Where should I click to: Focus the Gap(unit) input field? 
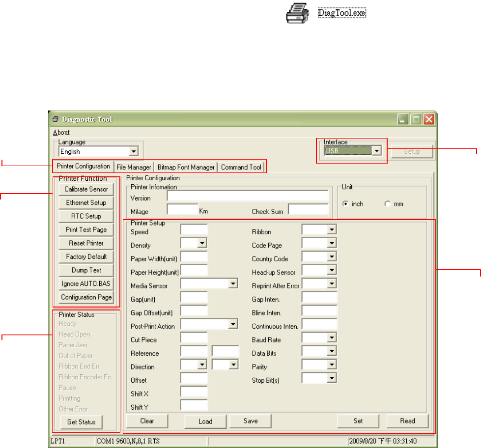coord(194,297)
